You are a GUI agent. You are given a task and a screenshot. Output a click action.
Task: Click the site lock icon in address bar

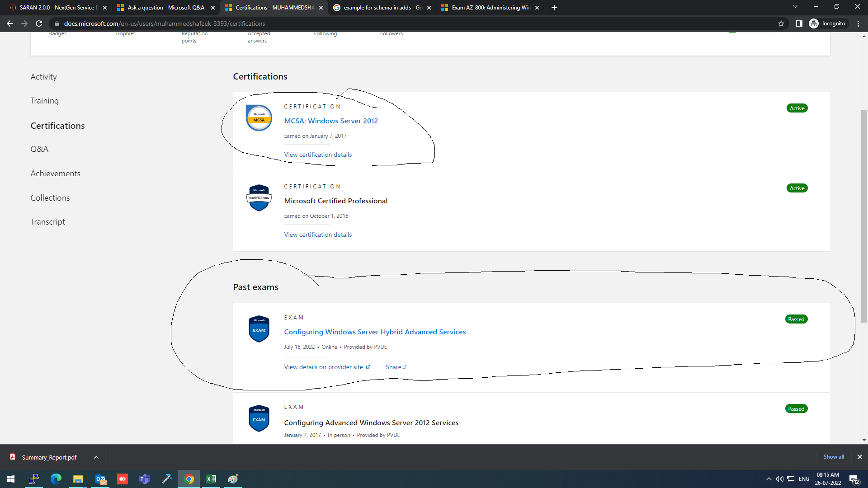[x=57, y=23]
